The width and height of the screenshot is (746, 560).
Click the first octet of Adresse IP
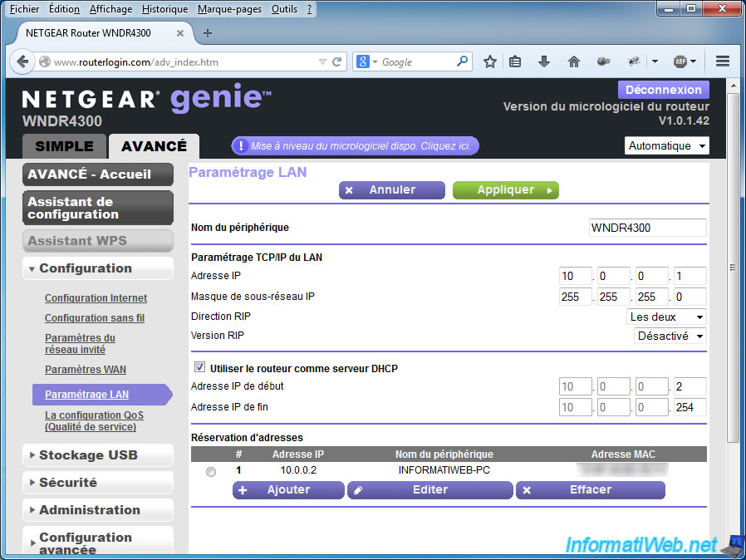pyautogui.click(x=575, y=276)
